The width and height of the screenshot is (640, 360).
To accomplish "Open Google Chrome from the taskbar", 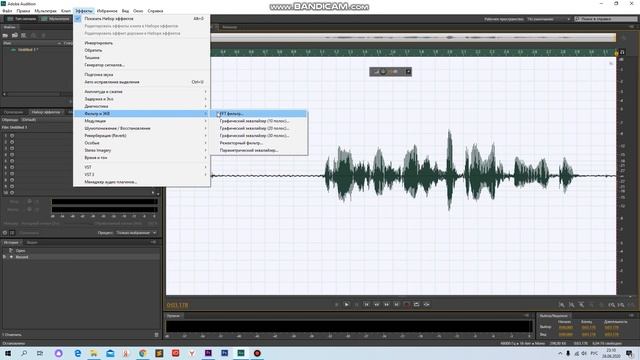I will tap(142, 353).
